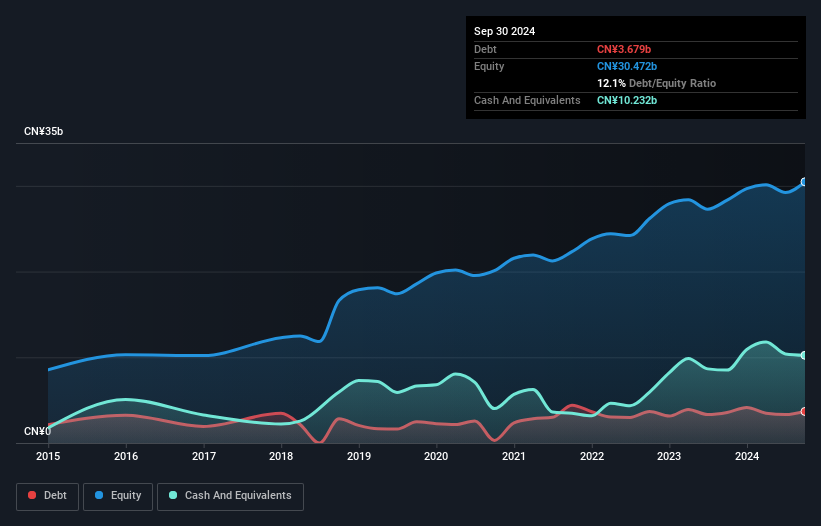The image size is (821, 526).
Task: Click the Debt value CN¥3.679b
Action: 624,49
